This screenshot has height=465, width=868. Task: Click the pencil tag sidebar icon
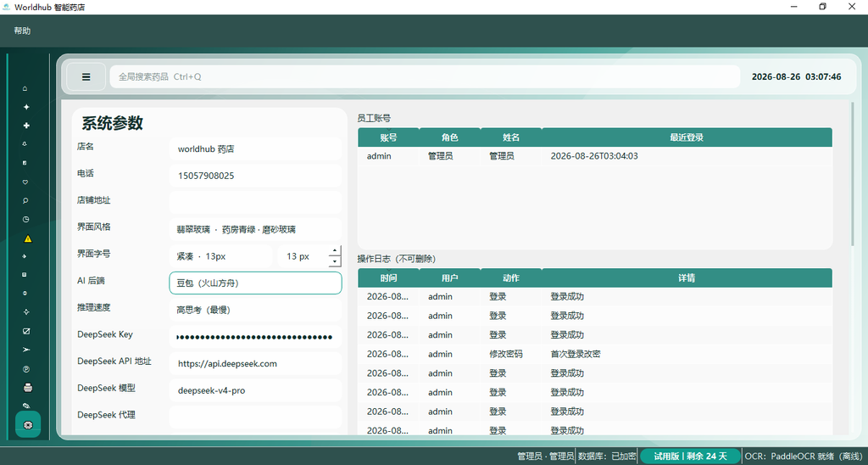point(26,406)
